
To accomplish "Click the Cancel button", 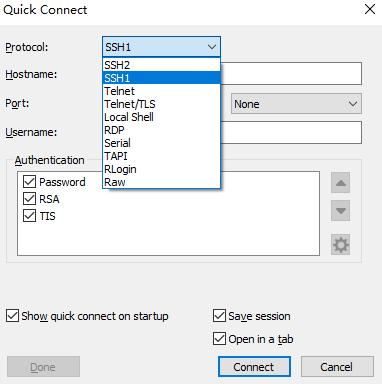I will (x=337, y=367).
